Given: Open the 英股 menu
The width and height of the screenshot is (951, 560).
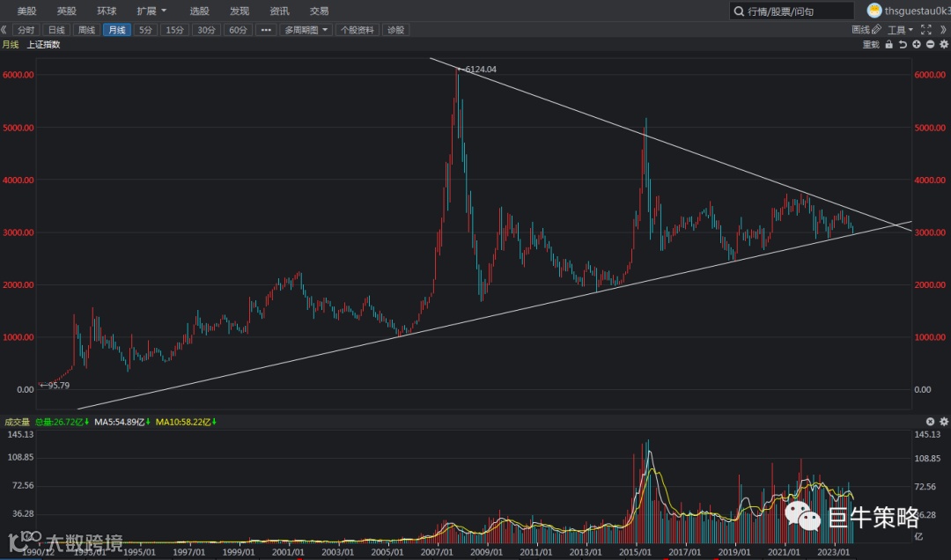Looking at the screenshot, I should tap(67, 11).
